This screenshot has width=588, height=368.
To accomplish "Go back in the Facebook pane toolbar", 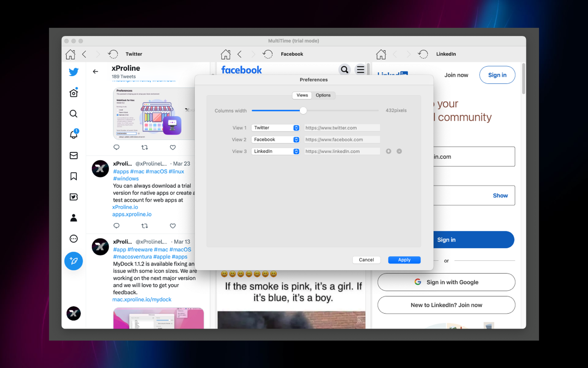I will click(x=240, y=54).
